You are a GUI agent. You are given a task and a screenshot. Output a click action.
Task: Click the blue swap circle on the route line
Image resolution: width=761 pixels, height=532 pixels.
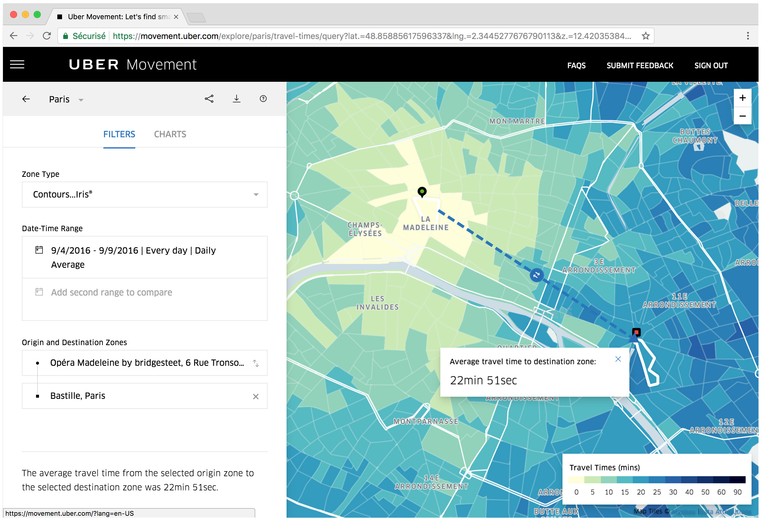point(536,275)
